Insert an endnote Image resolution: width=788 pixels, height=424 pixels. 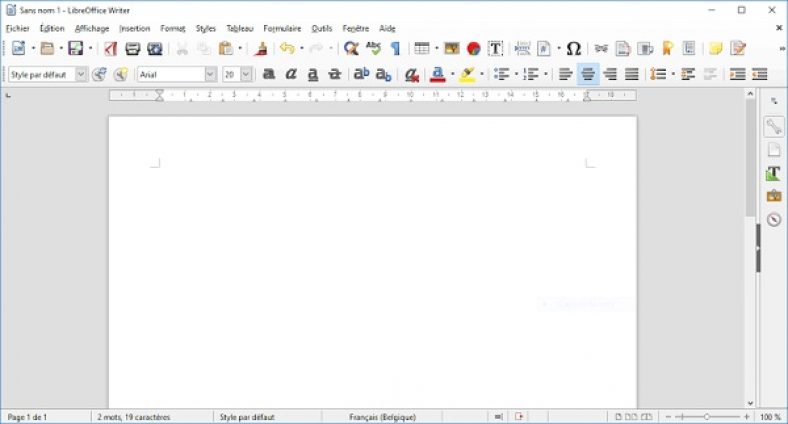pos(645,48)
